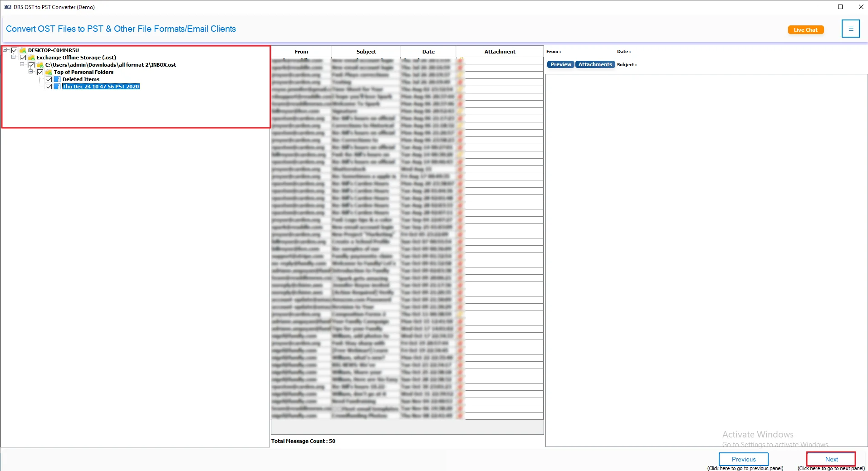
Task: Sort by the Subject column header
Action: click(366, 52)
